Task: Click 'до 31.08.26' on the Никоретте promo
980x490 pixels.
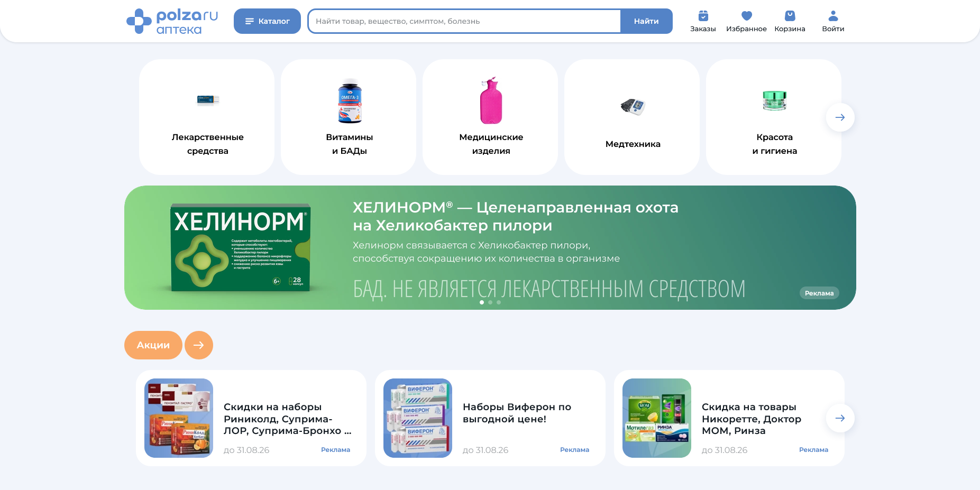Action: tap(725, 450)
